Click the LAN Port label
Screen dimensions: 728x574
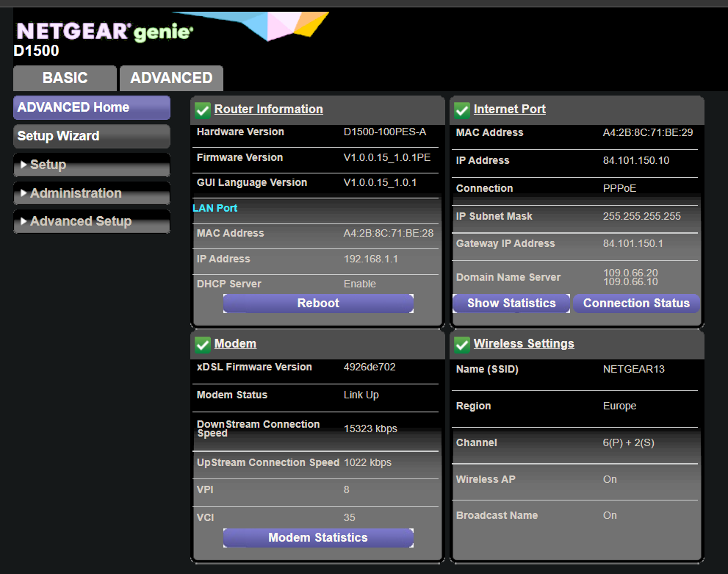point(215,208)
